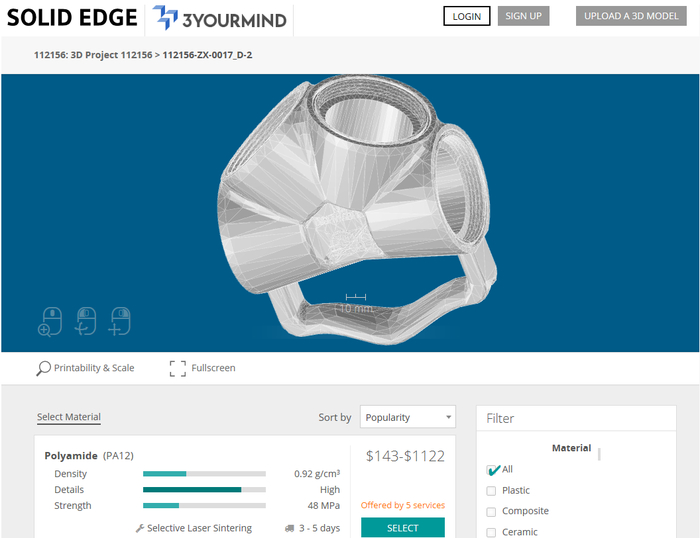This screenshot has width=700, height=538.
Task: Check the Plastic material filter
Action: [x=491, y=491]
